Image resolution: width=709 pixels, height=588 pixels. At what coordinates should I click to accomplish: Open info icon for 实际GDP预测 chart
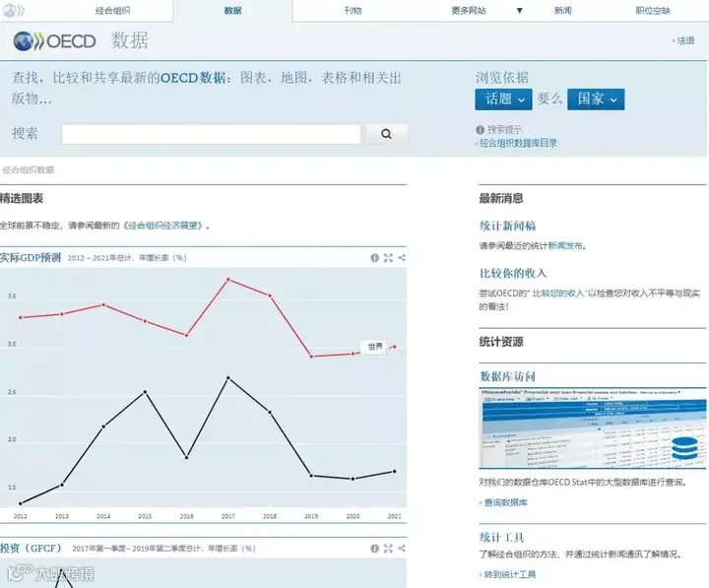[375, 258]
